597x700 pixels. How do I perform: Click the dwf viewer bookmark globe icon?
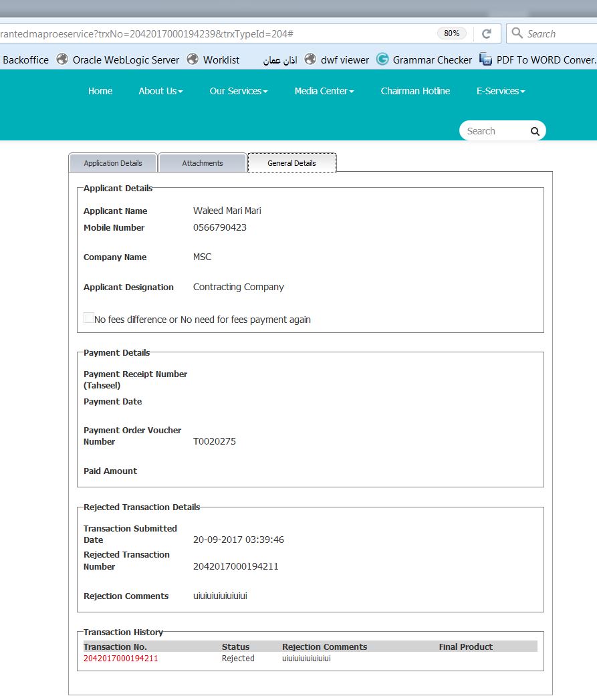[310, 60]
